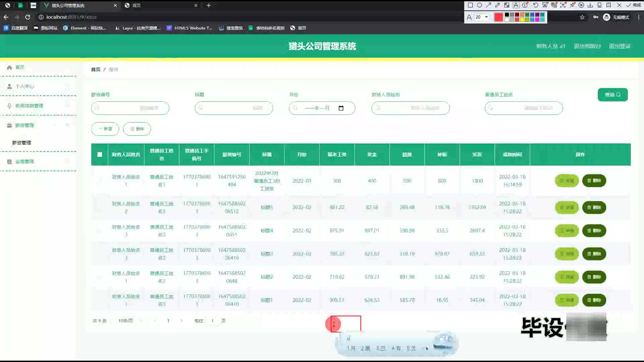
Task: Click the 标题 search input field
Action: tap(234, 108)
